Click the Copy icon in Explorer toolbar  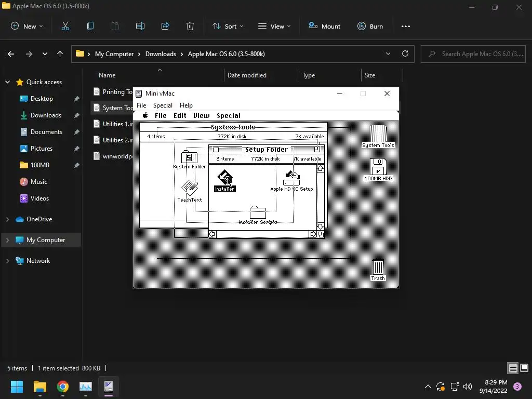tap(90, 26)
